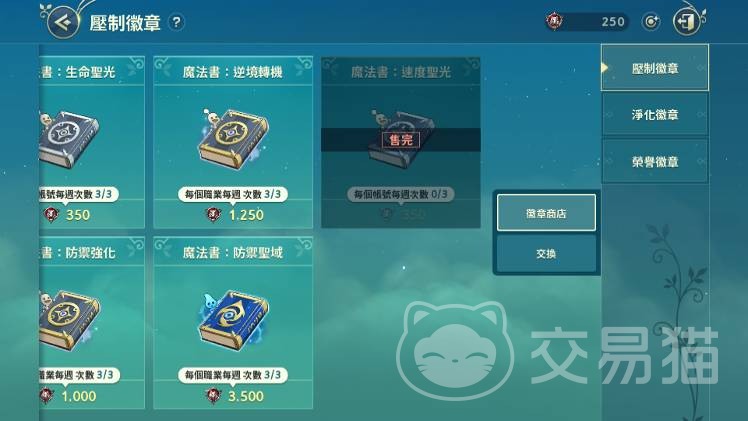Select the 逆境轉機 magic book icon
This screenshot has height=421, width=748.
233,138
